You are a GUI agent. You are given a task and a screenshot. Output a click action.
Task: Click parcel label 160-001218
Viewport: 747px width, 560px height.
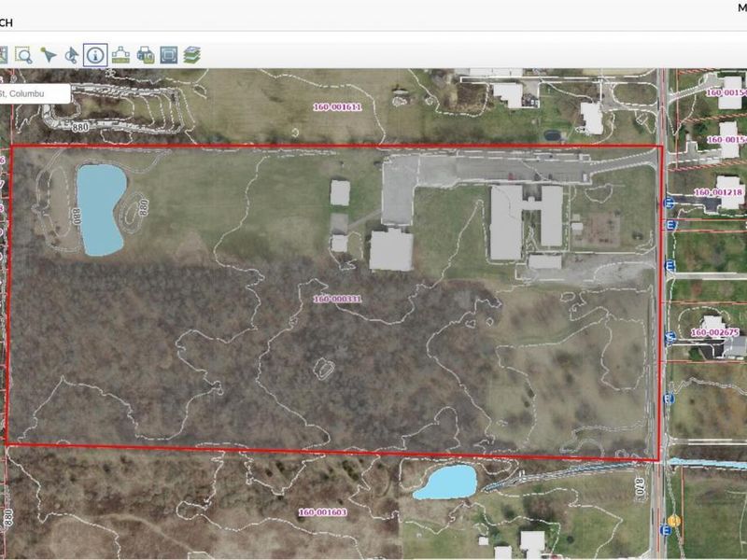[x=718, y=193]
